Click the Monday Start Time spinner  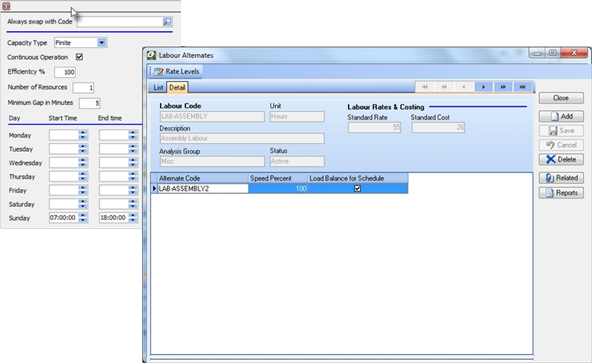pyautogui.click(x=83, y=135)
